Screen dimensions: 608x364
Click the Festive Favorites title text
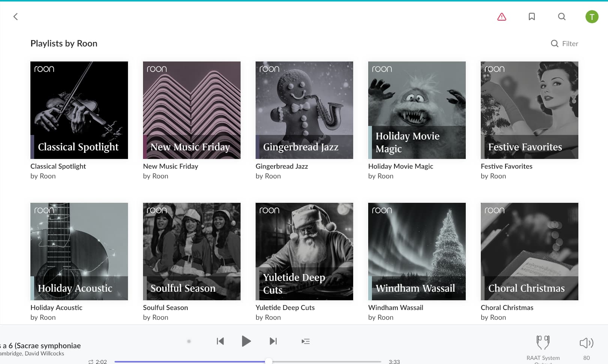tap(507, 166)
